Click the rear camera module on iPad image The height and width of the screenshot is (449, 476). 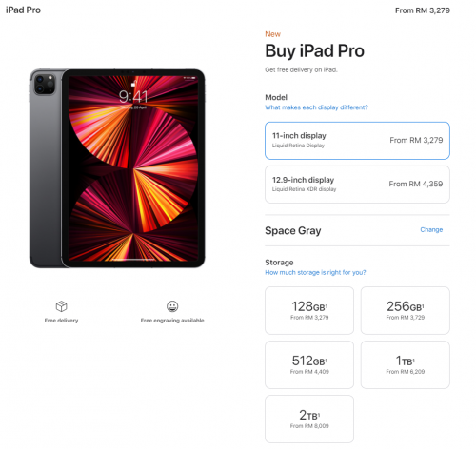[x=44, y=84]
